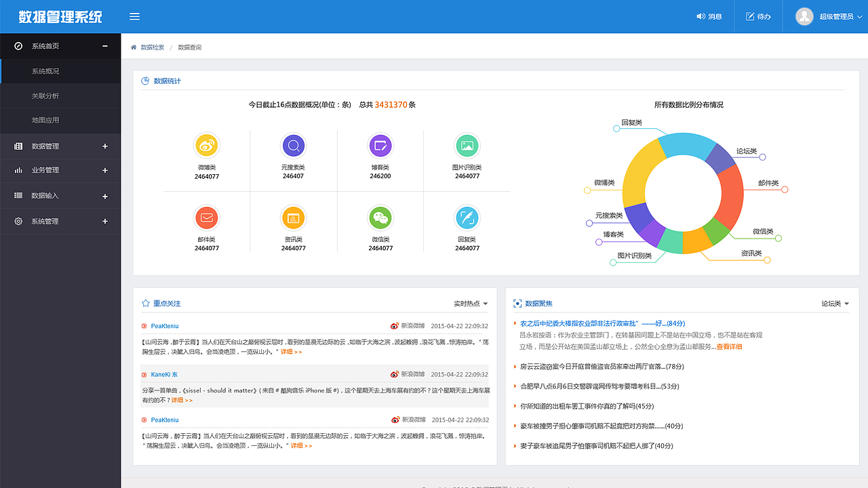868x488 pixels.
Task: Open the 你所知道的出租车罢工事件 headline
Action: tap(587, 406)
